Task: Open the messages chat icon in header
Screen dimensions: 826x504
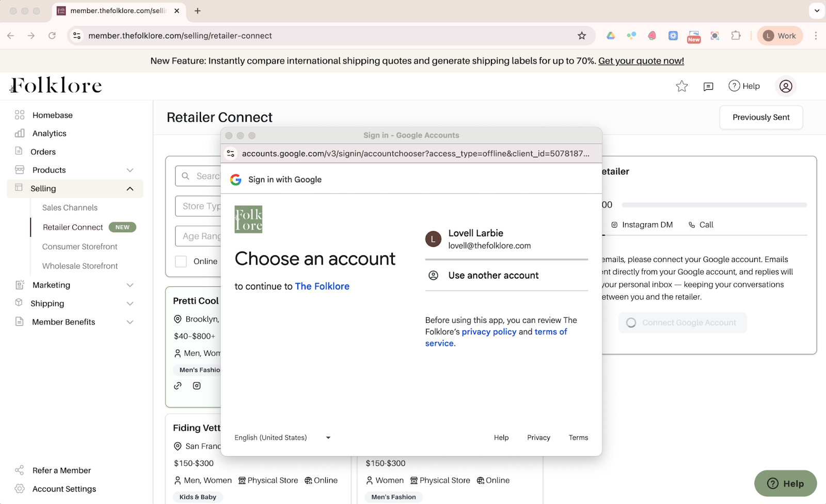Action: pos(708,86)
